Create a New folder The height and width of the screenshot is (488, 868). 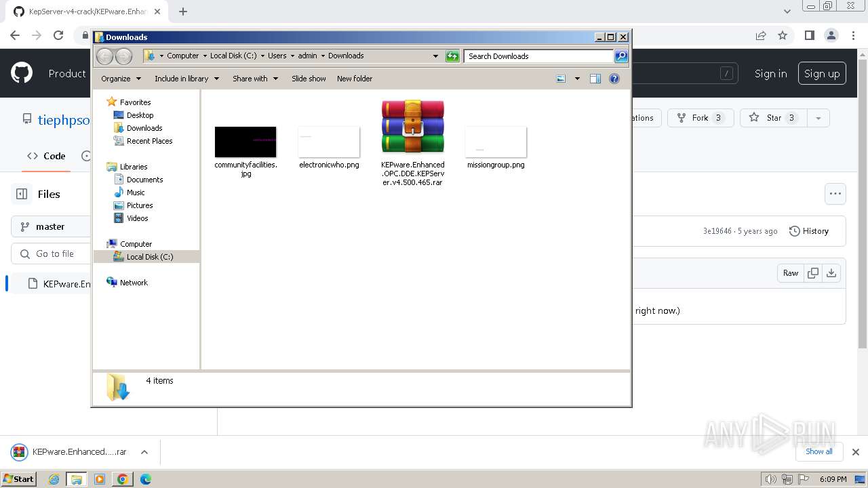[355, 79]
